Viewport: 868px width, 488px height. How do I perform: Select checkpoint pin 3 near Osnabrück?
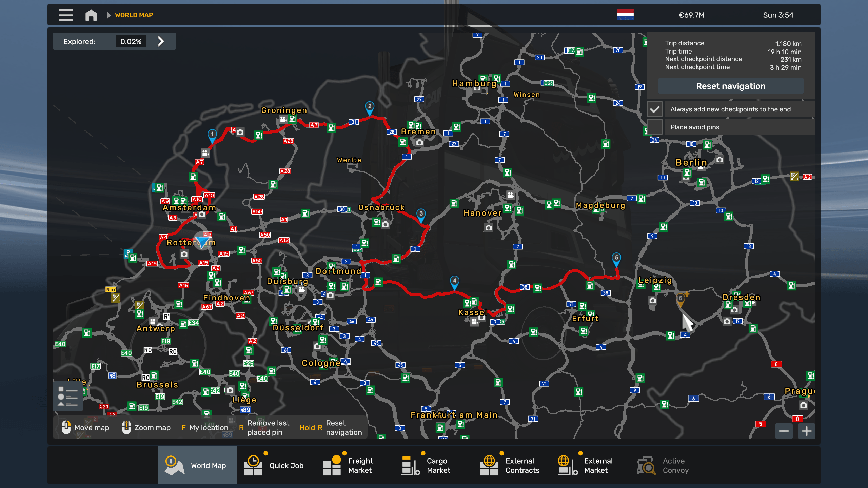(x=421, y=216)
